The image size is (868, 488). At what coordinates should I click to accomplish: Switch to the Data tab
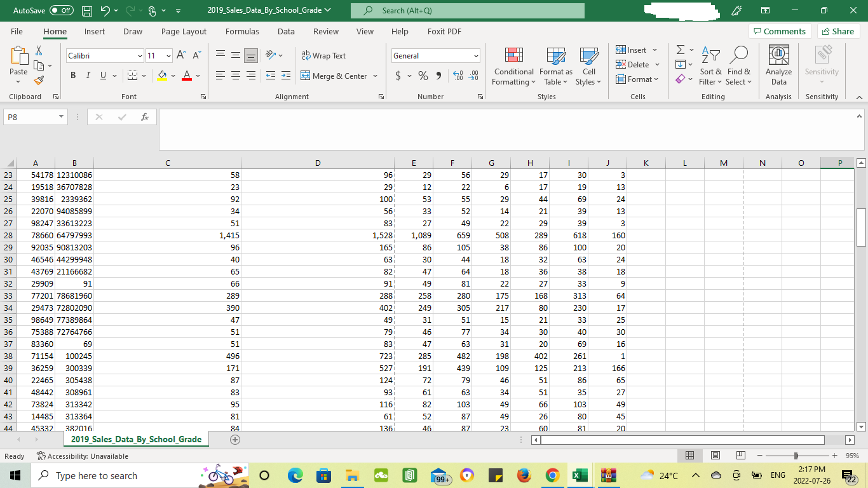pos(286,31)
